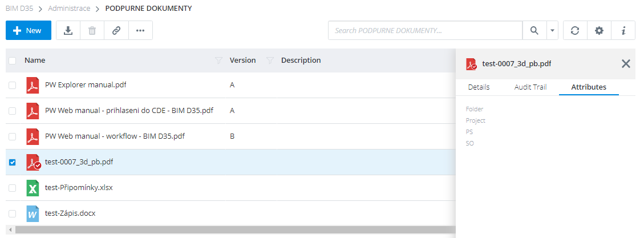
Task: Switch to the Details tab
Action: point(479,87)
